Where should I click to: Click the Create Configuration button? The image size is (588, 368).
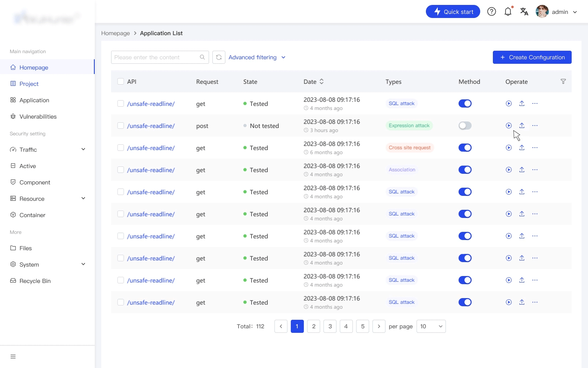(x=532, y=57)
